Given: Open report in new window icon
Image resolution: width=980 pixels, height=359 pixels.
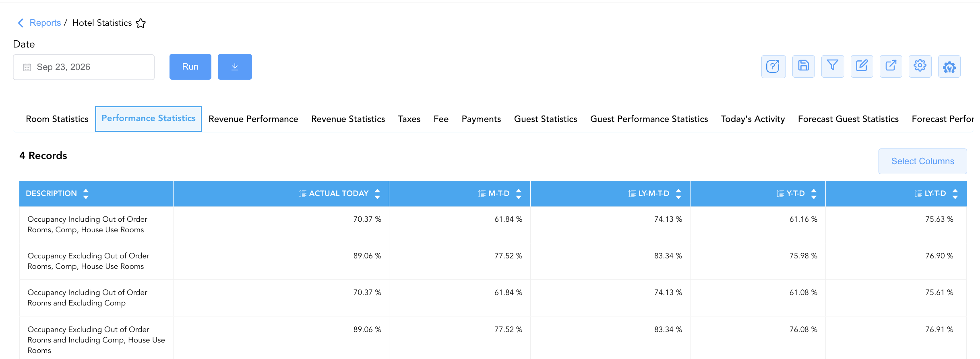Looking at the screenshot, I should pos(891,66).
